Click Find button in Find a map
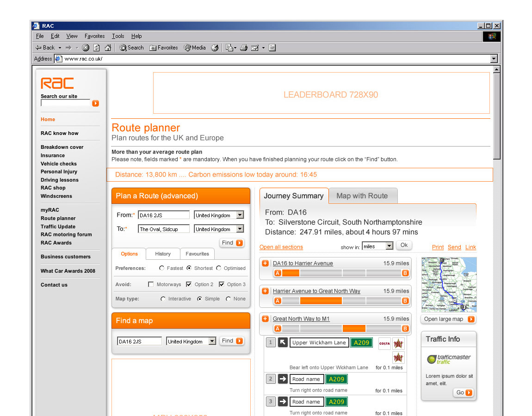Screen dimensions: 532x416 click(232, 341)
